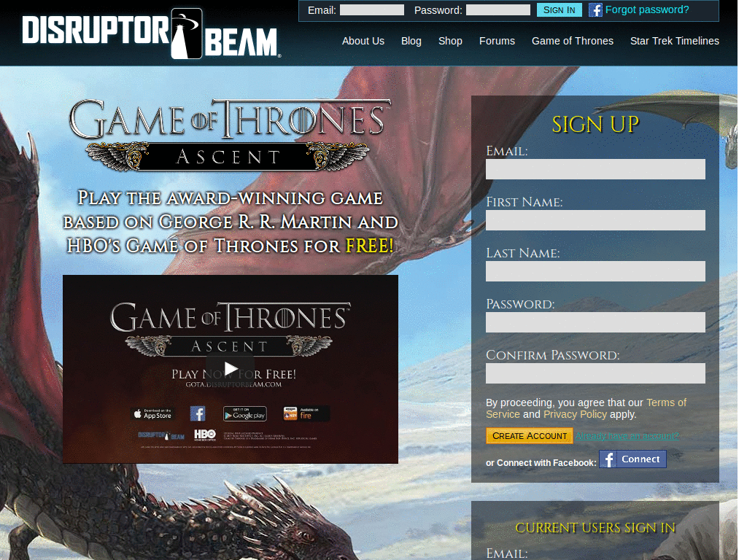Focus the Sign Up Email field
Viewport: 747px width, 560px height.
(595, 169)
